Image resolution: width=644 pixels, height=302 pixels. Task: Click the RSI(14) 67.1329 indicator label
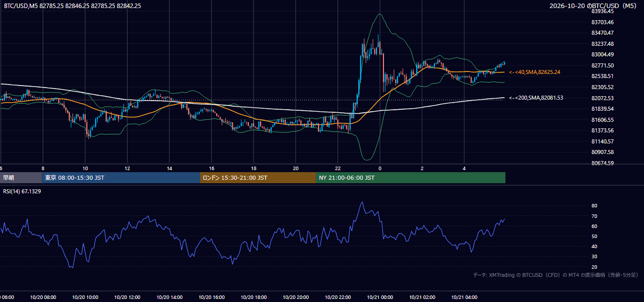(x=22, y=191)
